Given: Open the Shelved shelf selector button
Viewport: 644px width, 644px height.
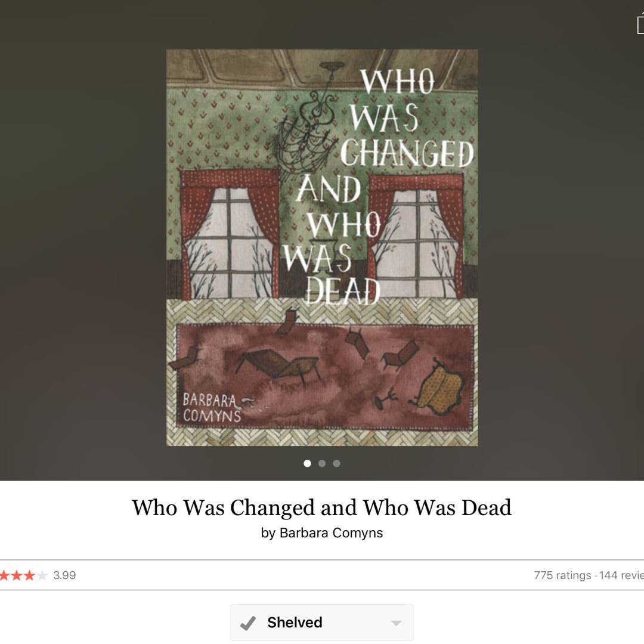Looking at the screenshot, I should coord(322,622).
